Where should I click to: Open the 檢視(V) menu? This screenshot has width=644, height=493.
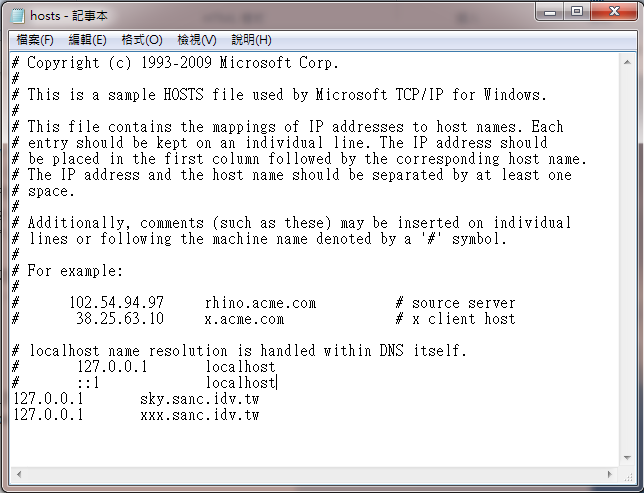click(197, 40)
